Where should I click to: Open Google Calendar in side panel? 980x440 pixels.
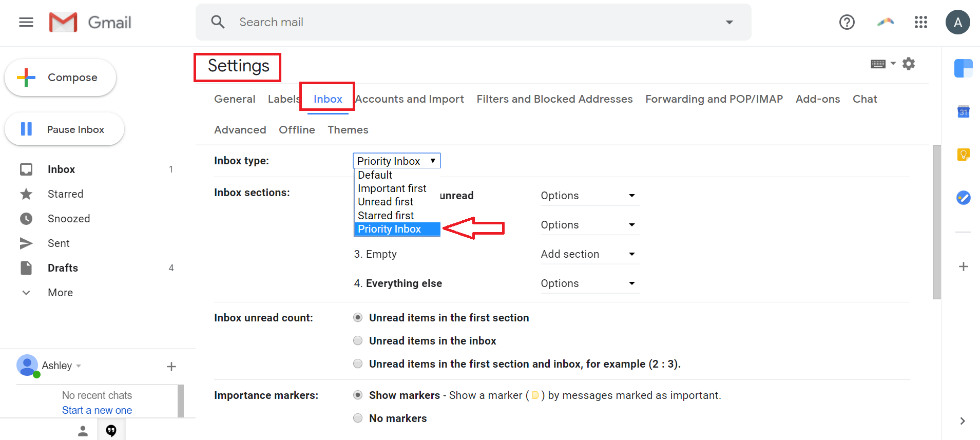pos(963,111)
